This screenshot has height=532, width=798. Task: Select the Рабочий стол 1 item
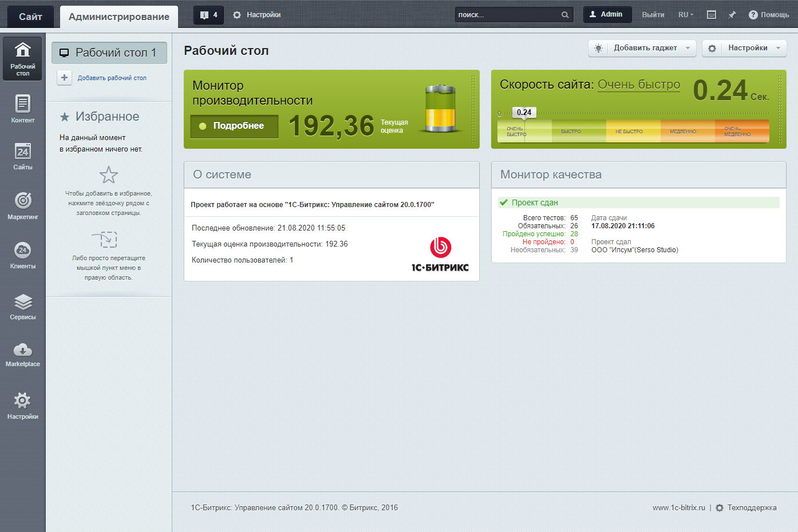click(109, 53)
